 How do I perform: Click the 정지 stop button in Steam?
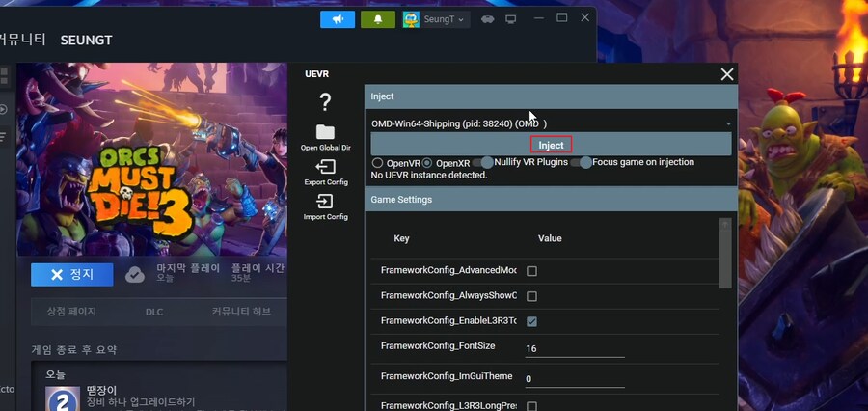click(72, 275)
